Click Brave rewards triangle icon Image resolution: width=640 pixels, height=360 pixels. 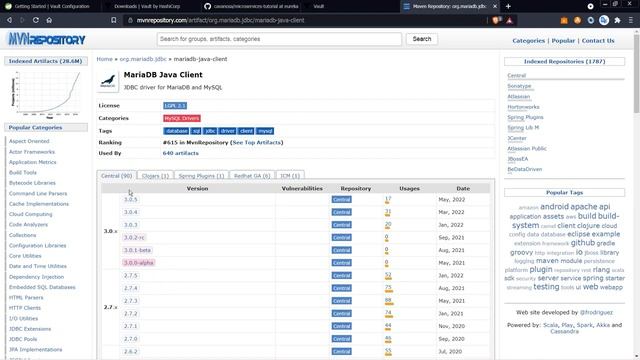[510, 20]
